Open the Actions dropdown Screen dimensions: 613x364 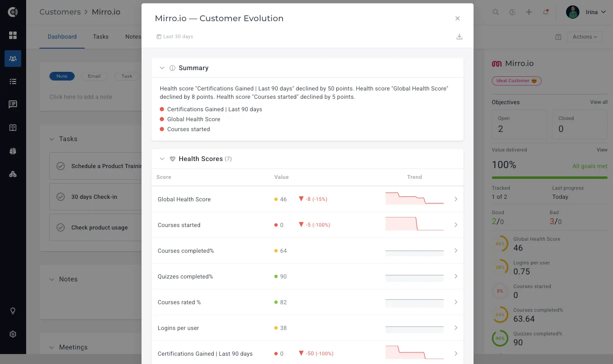point(585,37)
